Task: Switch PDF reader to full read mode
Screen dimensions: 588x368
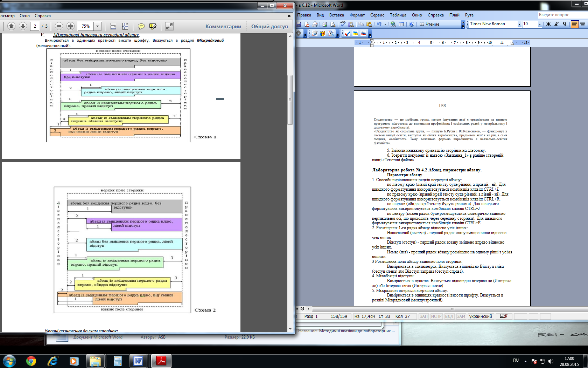Action: pos(169,26)
